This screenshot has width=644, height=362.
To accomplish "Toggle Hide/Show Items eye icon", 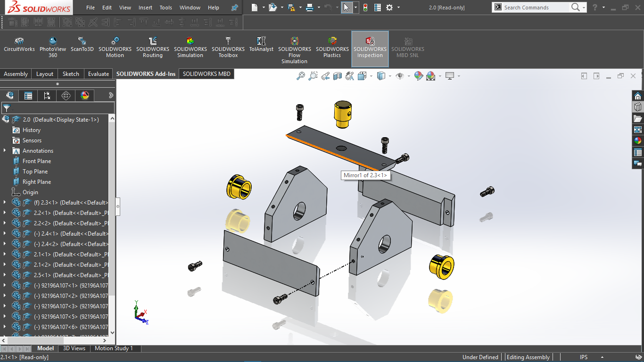I will pos(400,76).
